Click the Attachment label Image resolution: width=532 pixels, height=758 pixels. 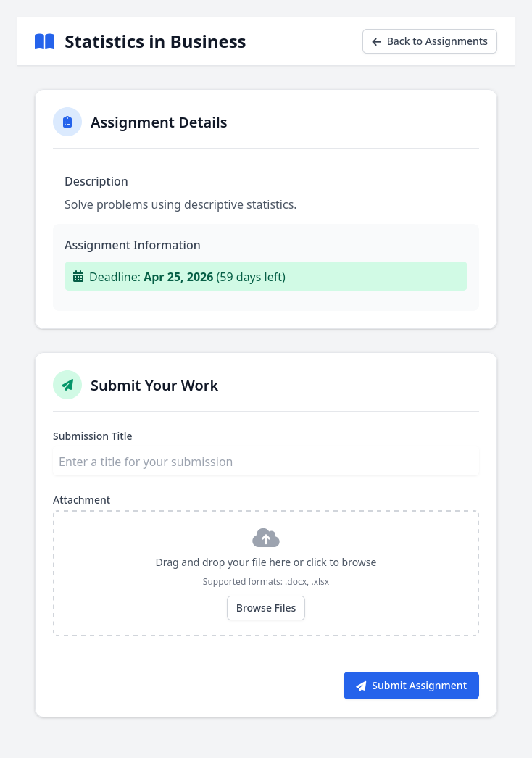click(x=82, y=500)
